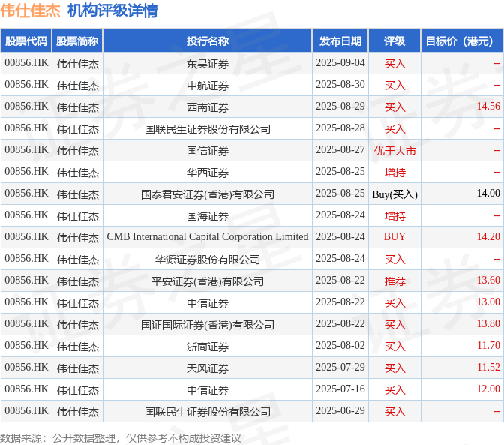Select the 国海证券 cell
This screenshot has width=504, height=445.
pos(208,216)
